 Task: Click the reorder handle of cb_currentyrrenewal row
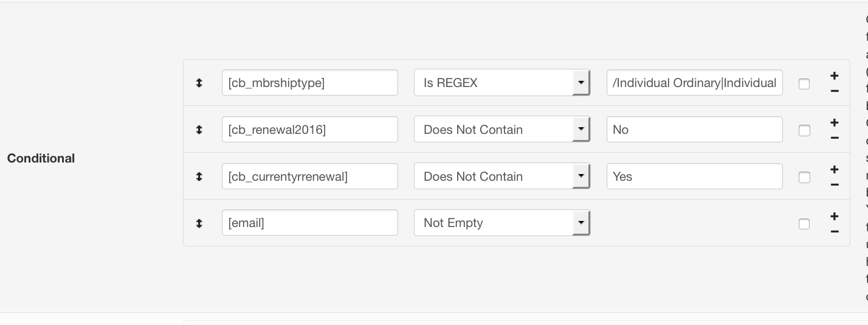pos(199,176)
